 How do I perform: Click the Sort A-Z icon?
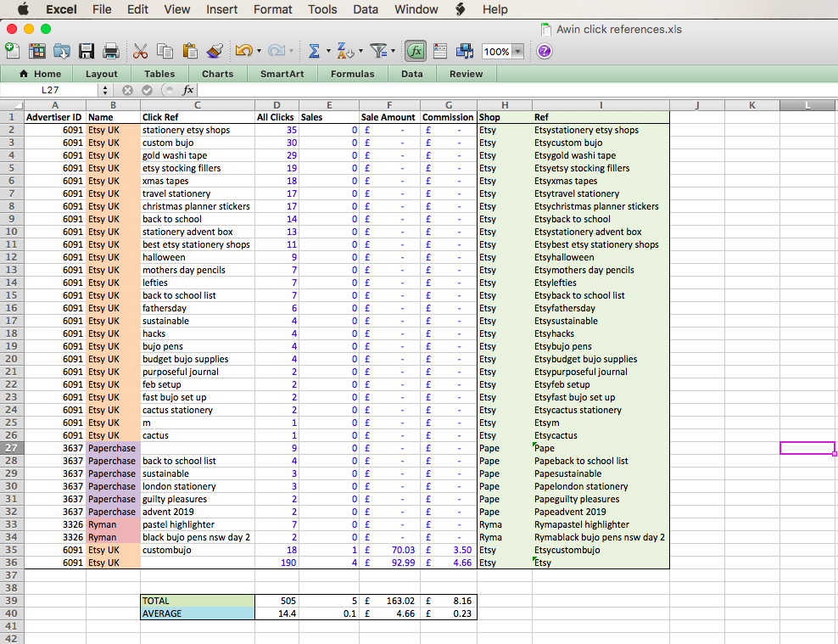(345, 51)
